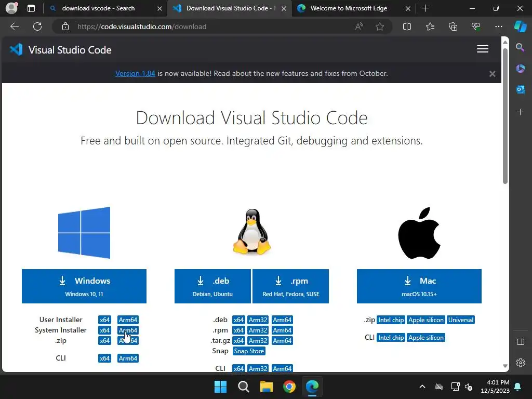Close download vscode Search tab

coord(159,8)
